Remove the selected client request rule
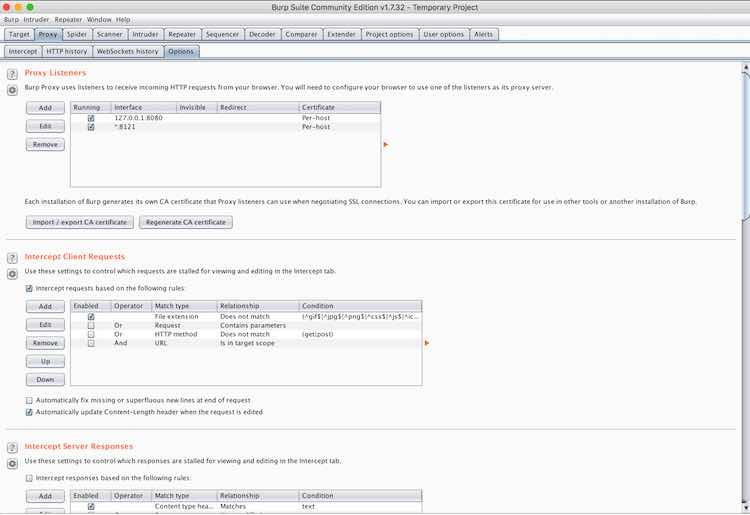 pyautogui.click(x=45, y=343)
